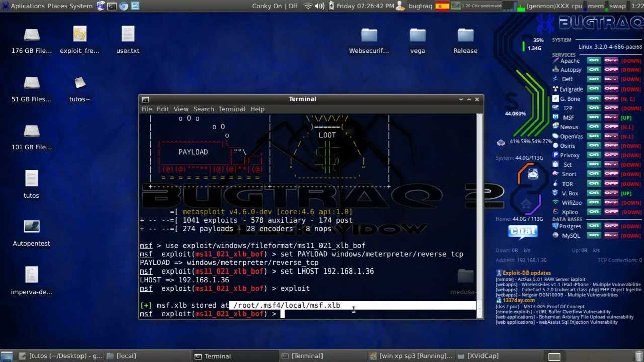644x362 pixels.
Task: Click the 1337day.com feed heading
Action: (x=518, y=301)
